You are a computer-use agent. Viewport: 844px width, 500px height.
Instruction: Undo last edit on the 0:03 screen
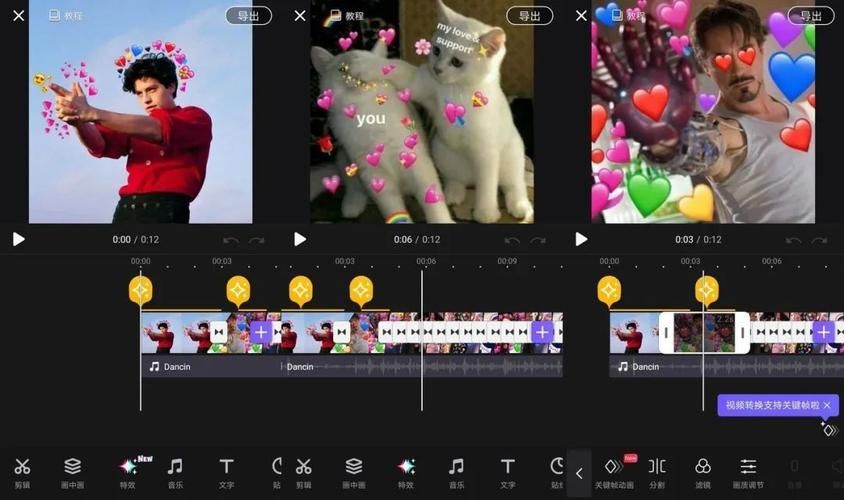(x=793, y=240)
